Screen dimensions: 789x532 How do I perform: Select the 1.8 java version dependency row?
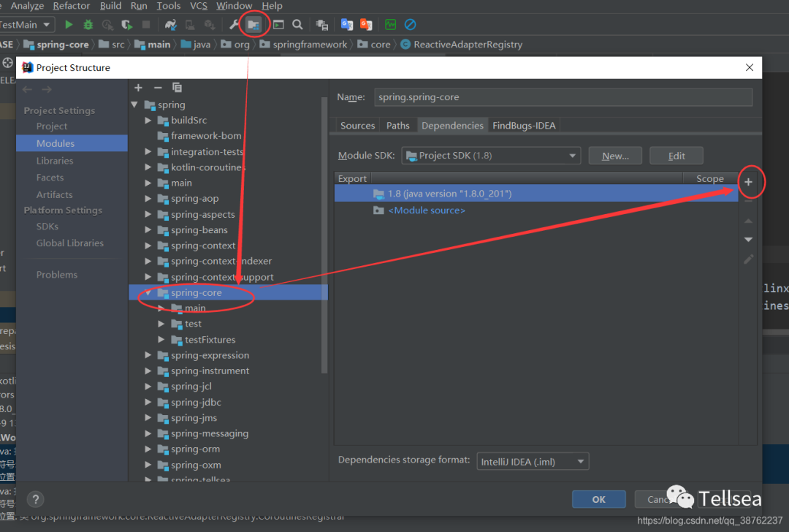[x=536, y=193]
